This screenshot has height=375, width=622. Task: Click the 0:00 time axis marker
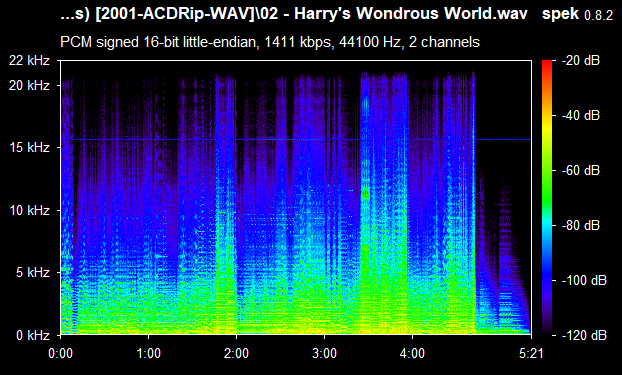(60, 353)
